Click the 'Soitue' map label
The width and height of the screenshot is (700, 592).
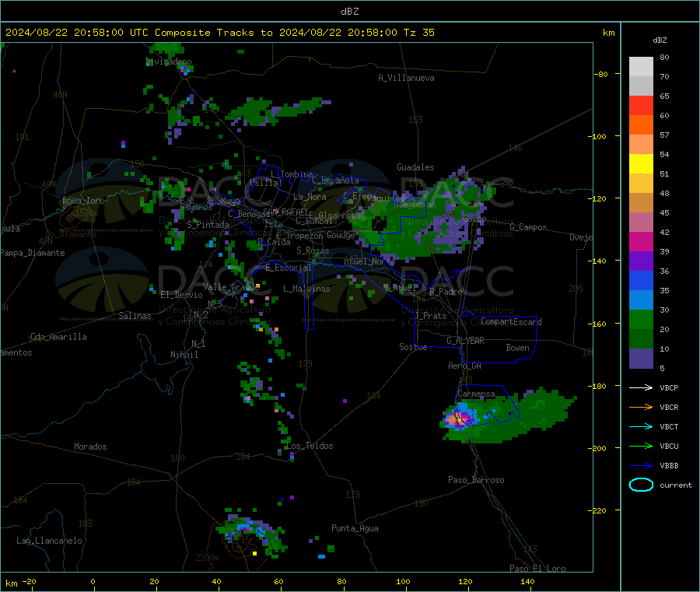tap(413, 347)
